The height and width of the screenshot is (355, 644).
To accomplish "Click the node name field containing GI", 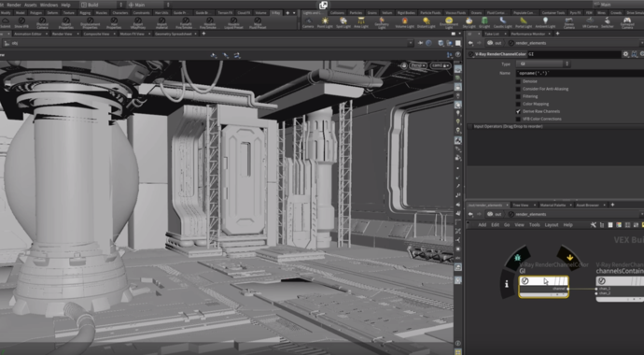I will 574,54.
